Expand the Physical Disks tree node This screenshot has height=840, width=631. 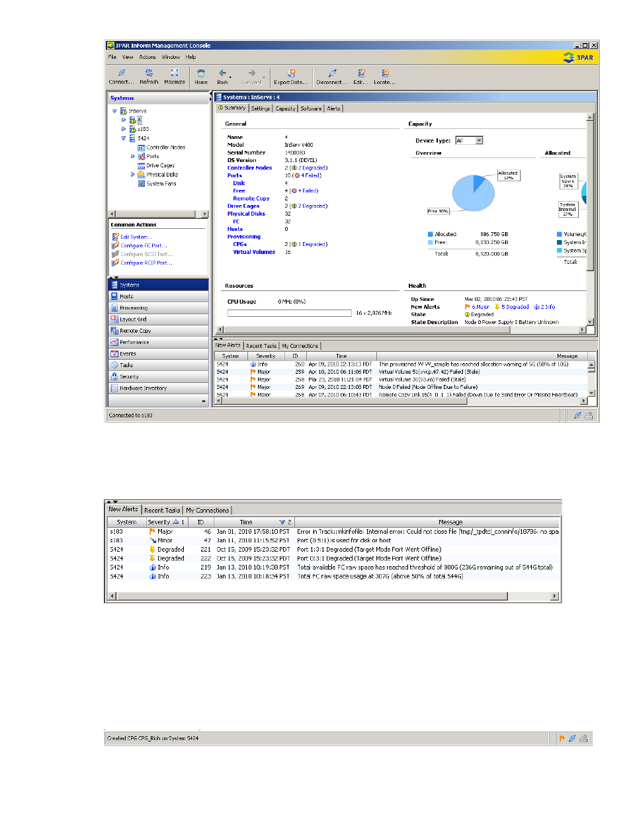(133, 175)
